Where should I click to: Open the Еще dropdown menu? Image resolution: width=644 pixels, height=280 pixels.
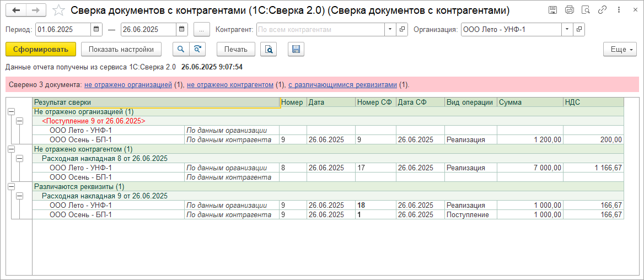coord(620,49)
